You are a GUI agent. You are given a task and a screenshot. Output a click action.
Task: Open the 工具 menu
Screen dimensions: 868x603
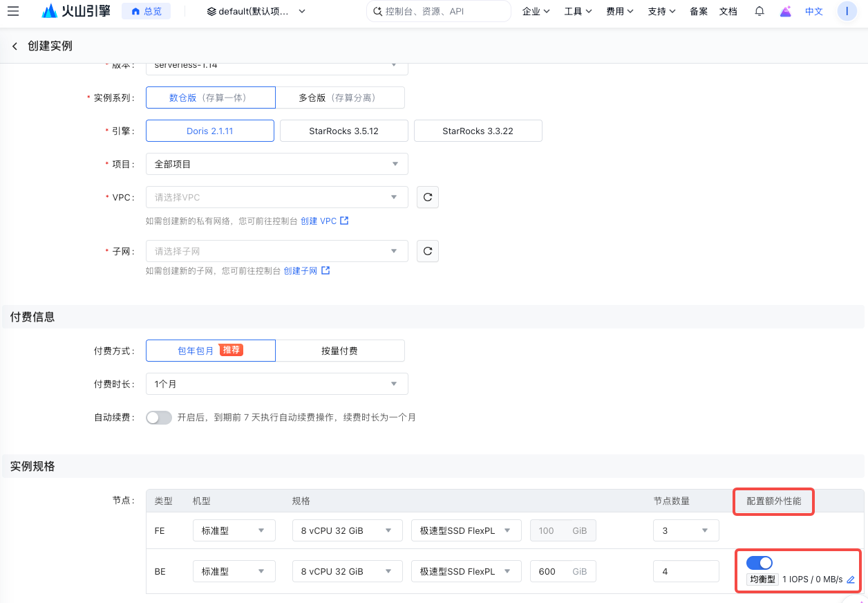tap(578, 11)
